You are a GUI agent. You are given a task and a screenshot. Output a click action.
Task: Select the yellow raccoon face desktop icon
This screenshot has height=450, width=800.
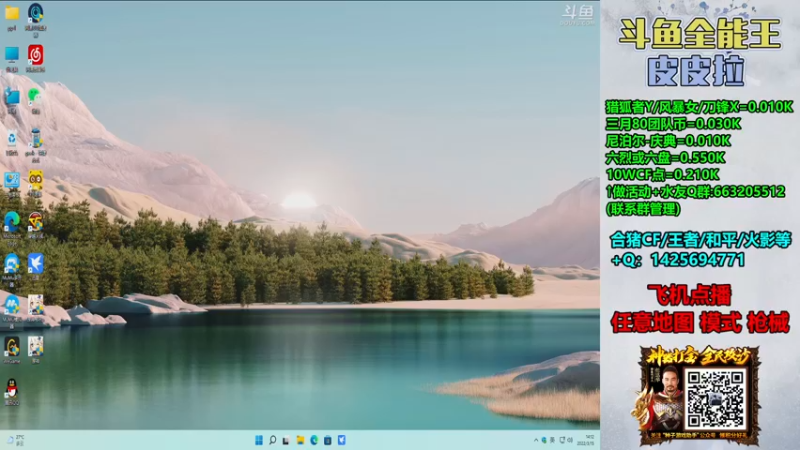coord(35,180)
